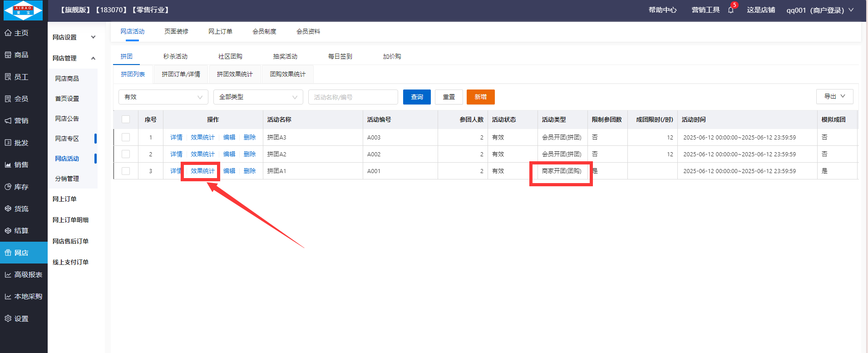Image resolution: width=868 pixels, height=353 pixels.
Task: Open the 营销 marketing megaphone icon
Action: click(8, 120)
